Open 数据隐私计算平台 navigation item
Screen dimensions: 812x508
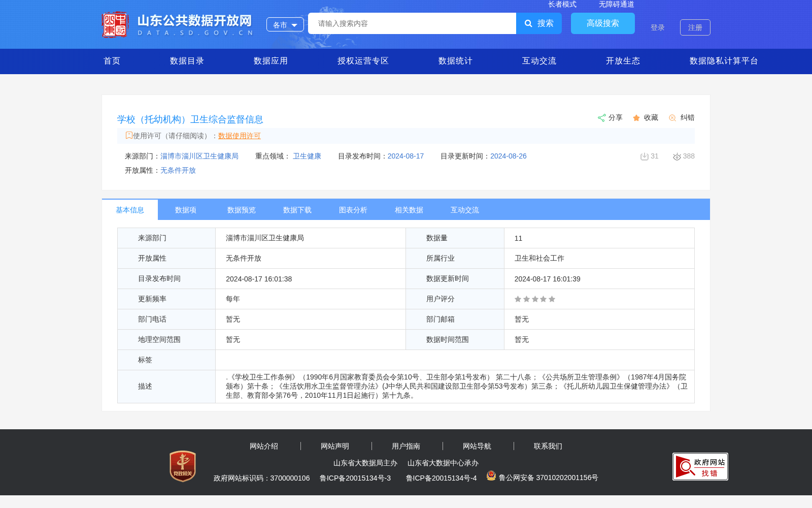[724, 61]
